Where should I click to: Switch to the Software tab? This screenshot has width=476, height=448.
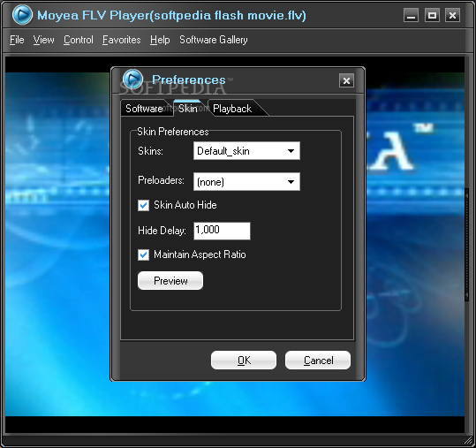pyautogui.click(x=145, y=109)
